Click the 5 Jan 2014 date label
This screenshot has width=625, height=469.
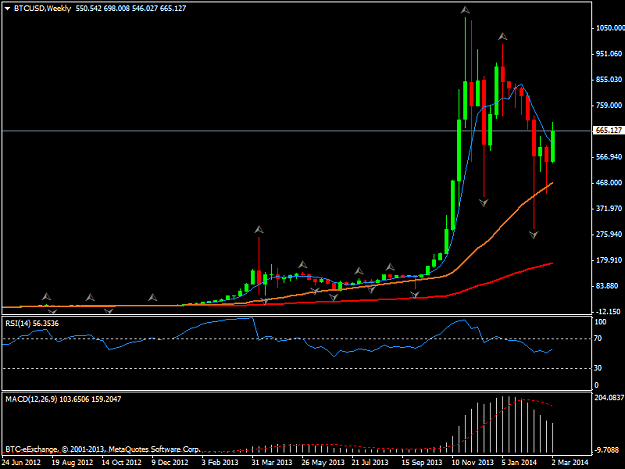pyautogui.click(x=519, y=462)
